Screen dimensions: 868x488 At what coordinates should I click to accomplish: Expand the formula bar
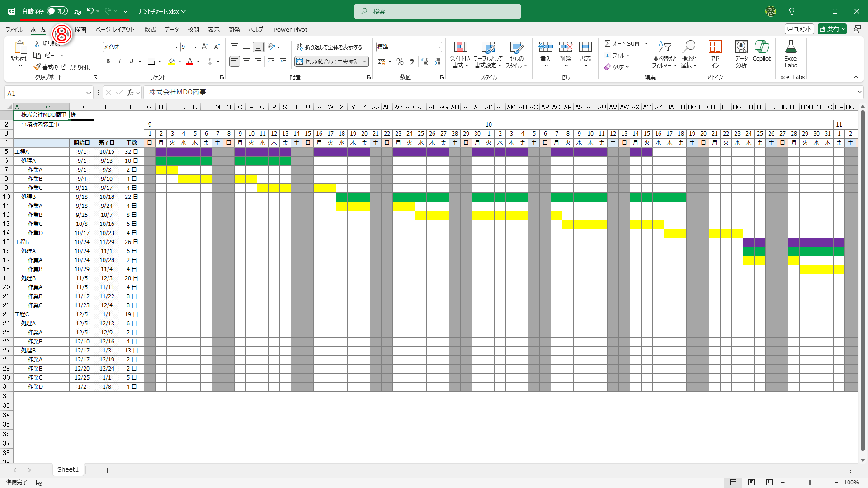coord(859,92)
